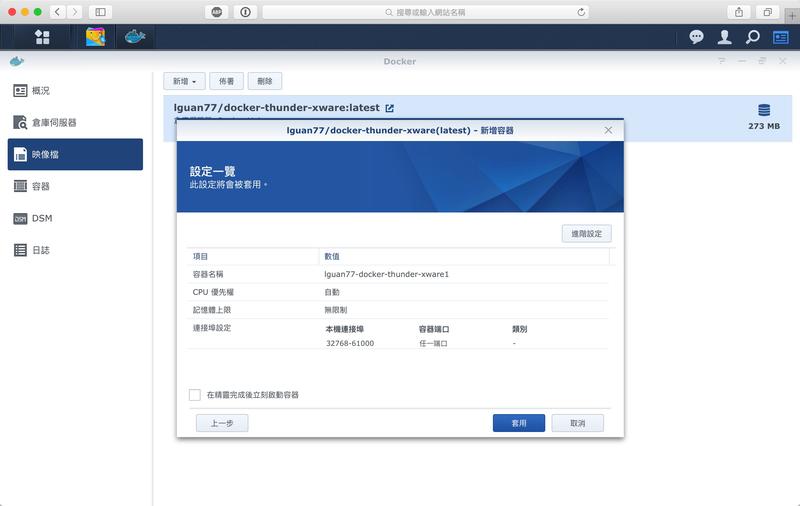800x506 pixels.
Task: Go back with 上一步 button
Action: click(222, 423)
